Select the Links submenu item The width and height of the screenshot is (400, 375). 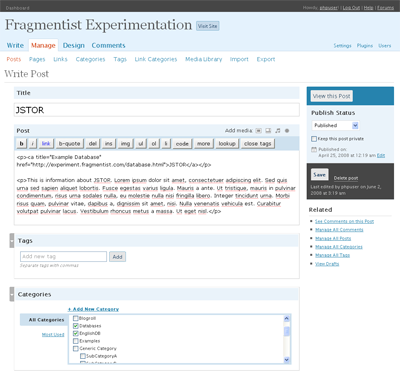[x=60, y=59]
